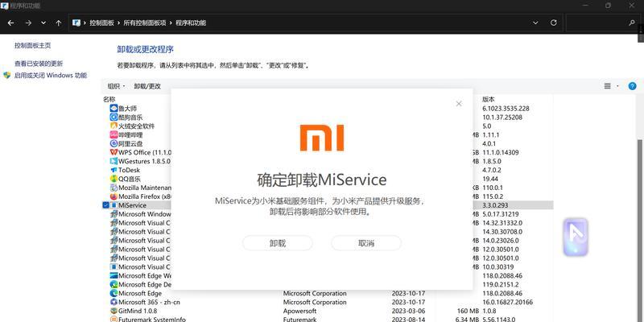Select 鲁大师 program icon
The image size is (644, 322).
pos(114,109)
